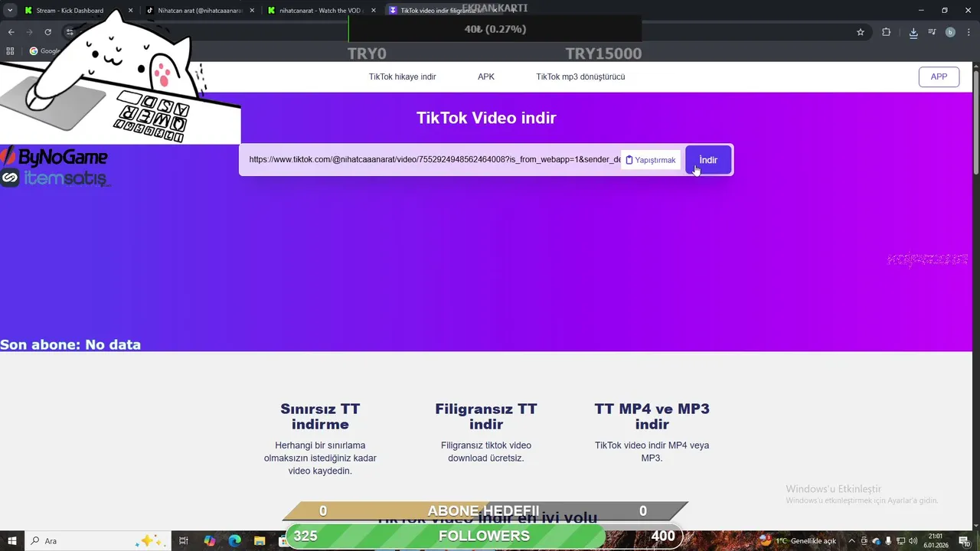The image size is (980, 551).
Task: Click the OneDrive cloud tray icon
Action: [x=877, y=541]
